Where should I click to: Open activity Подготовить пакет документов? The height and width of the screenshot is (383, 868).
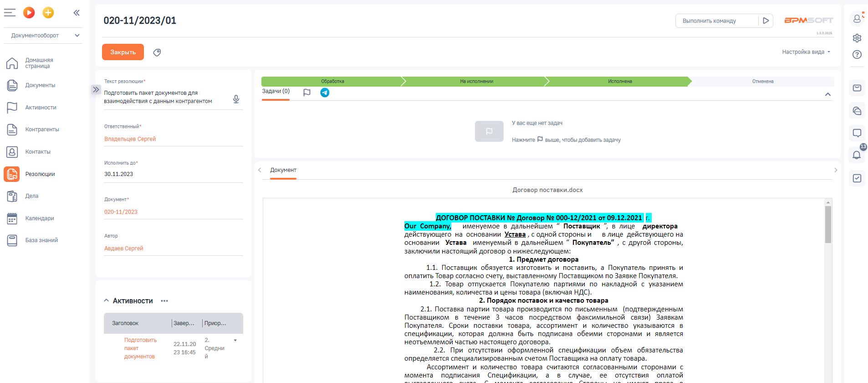coord(140,348)
